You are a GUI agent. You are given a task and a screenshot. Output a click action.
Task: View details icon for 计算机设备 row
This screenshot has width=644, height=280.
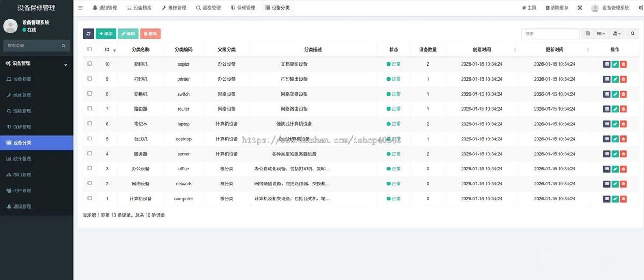(606, 199)
